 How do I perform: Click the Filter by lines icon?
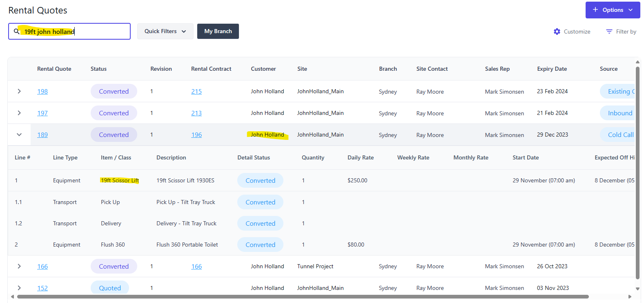(x=609, y=31)
